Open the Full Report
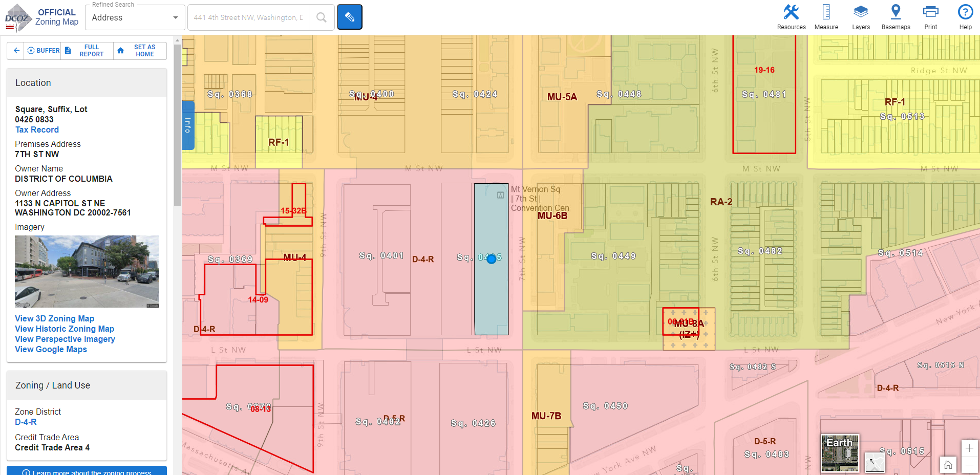Screen dimensions: 980x475 tap(87, 51)
